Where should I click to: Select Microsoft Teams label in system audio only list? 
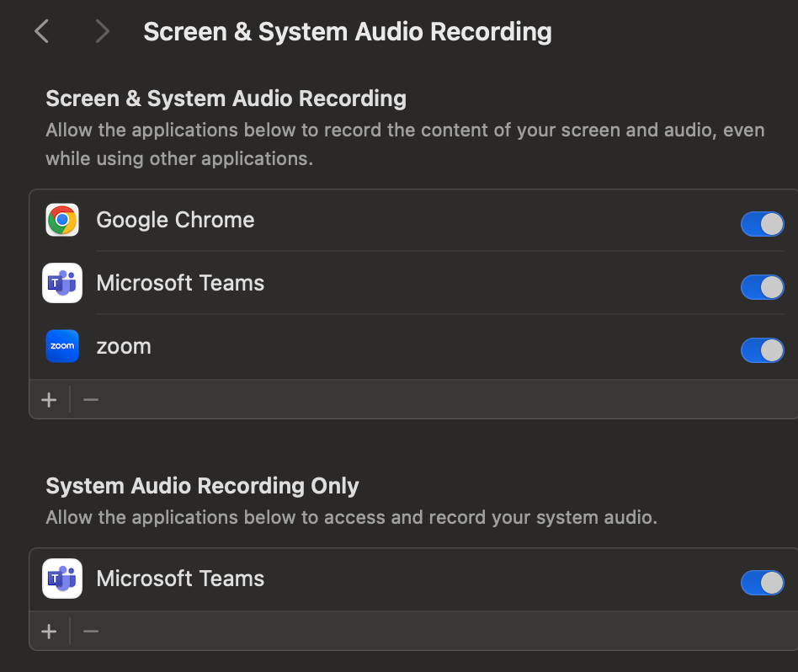[x=180, y=579]
